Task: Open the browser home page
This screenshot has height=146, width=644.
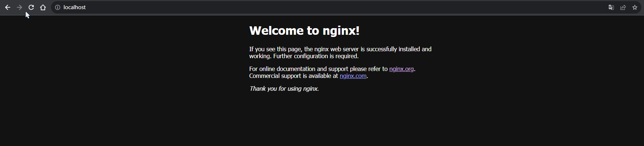Action: pos(43,7)
